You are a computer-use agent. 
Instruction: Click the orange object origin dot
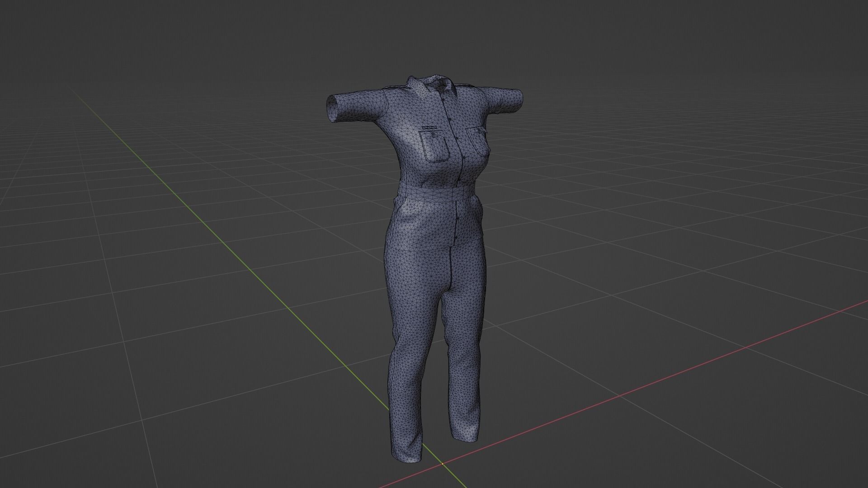[x=442, y=464]
